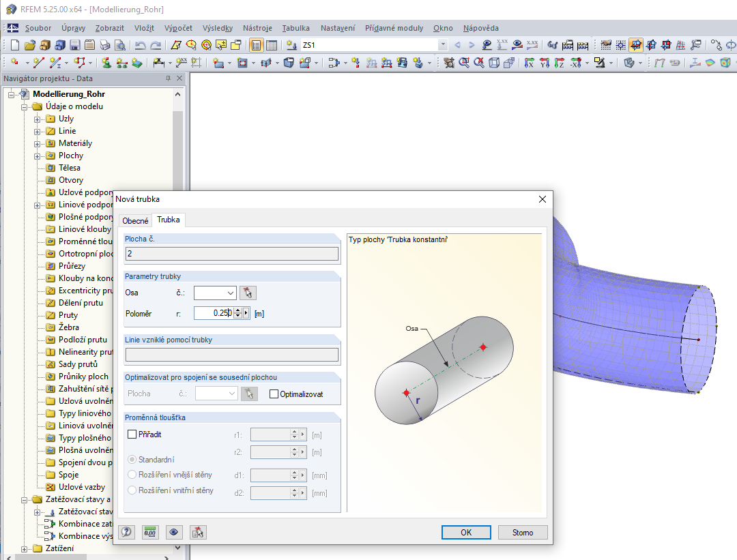
Task: Expand the Materiály tree folder
Action: point(37,144)
